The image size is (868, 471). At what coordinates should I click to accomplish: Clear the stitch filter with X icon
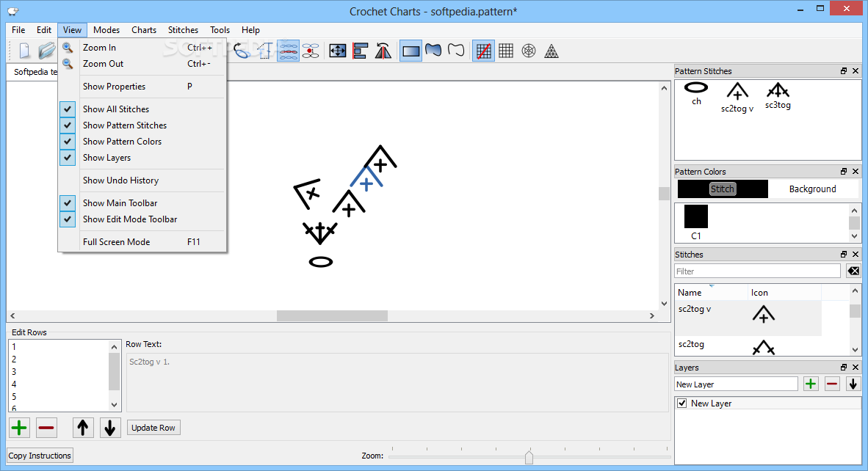click(853, 271)
